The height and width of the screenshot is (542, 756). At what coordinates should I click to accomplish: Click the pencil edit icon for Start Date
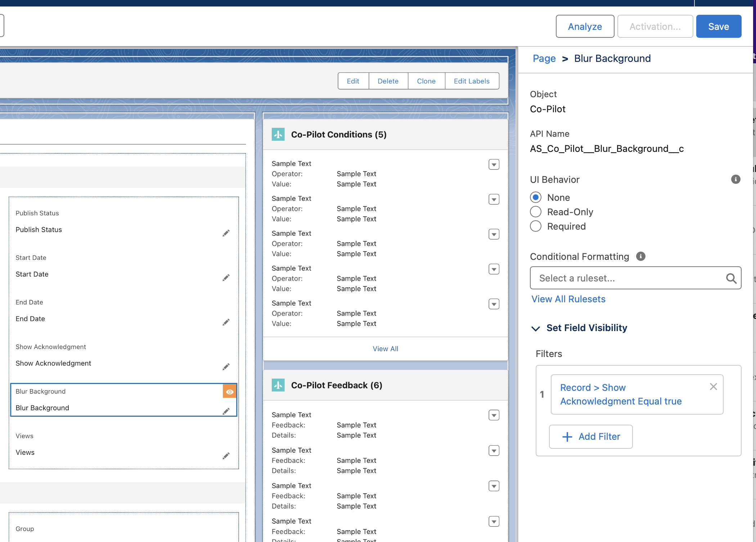[226, 278]
